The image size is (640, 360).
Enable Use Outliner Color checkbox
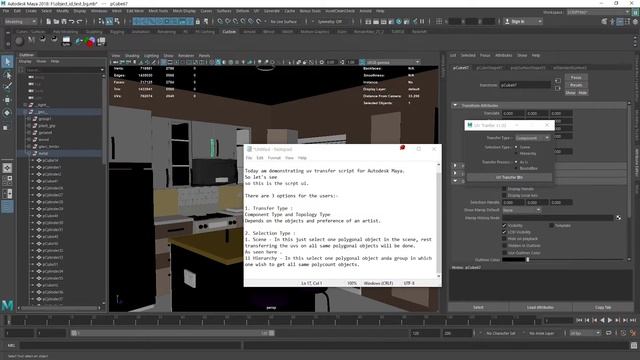click(x=504, y=253)
